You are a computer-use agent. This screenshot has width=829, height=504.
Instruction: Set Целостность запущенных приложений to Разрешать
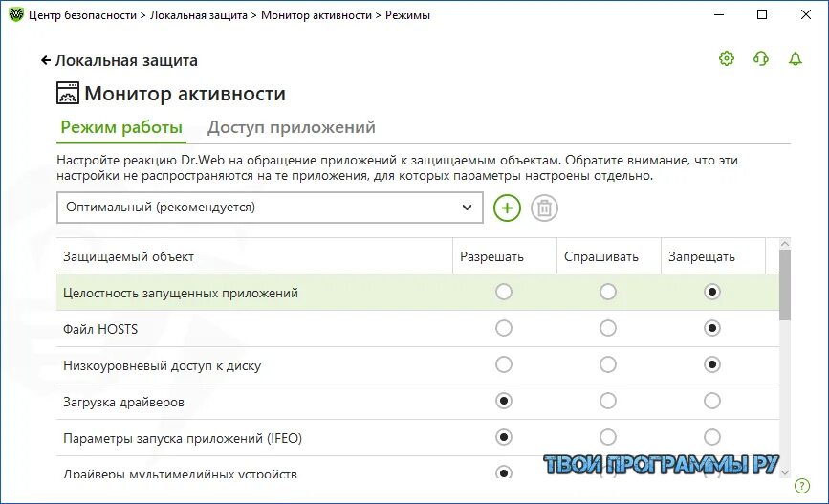coord(503,292)
